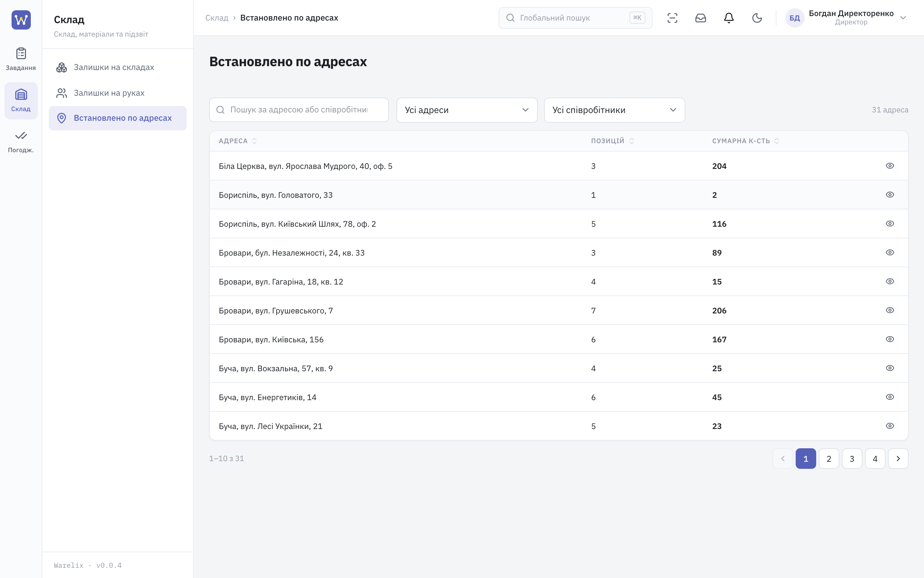This screenshot has height=578, width=924.
Task: Sort by Адреса column
Action: point(238,141)
